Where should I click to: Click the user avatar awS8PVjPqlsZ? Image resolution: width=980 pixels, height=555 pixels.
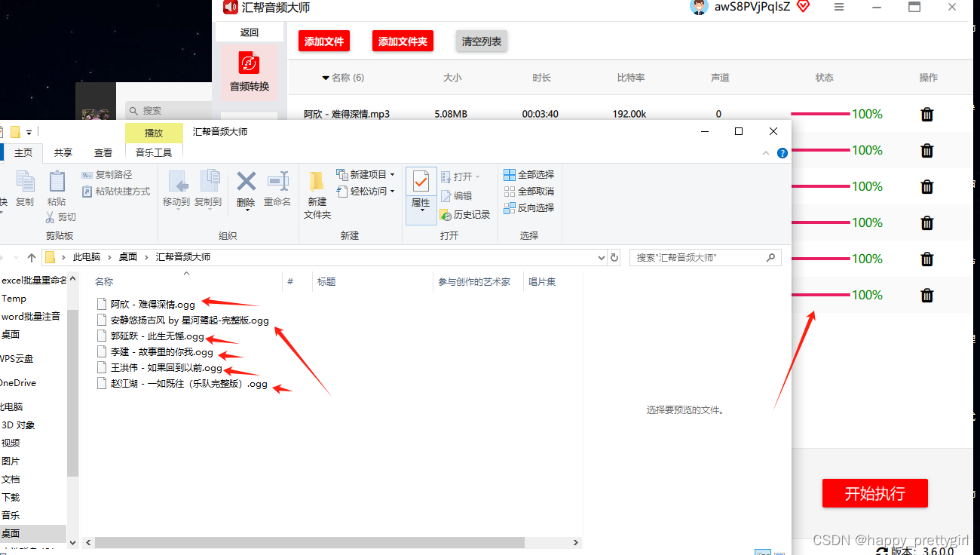tap(699, 7)
